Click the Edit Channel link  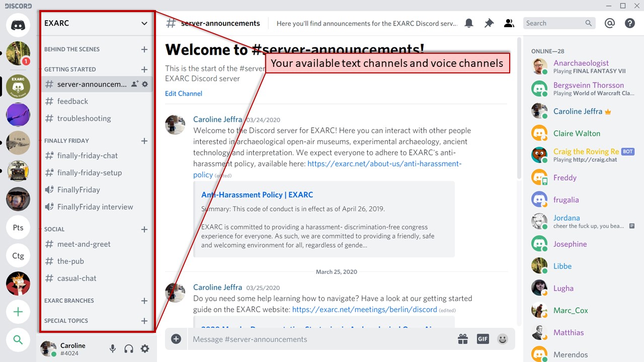[184, 94]
